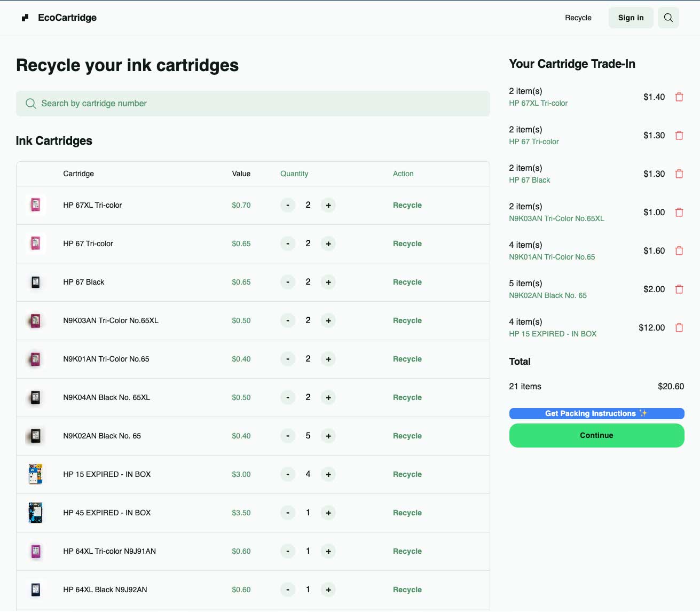
Task: Click Get Packing Instructions button
Action: pos(596,413)
